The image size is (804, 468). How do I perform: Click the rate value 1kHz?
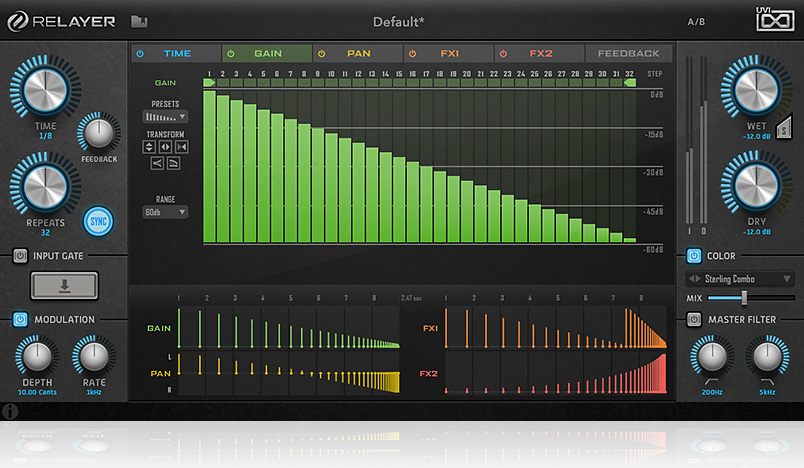[x=94, y=392]
